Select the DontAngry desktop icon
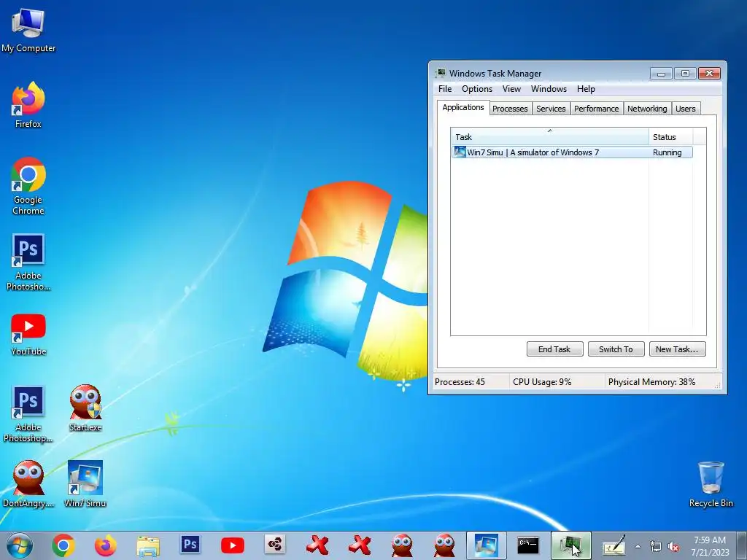Viewport: 747px width, 560px height. click(28, 484)
